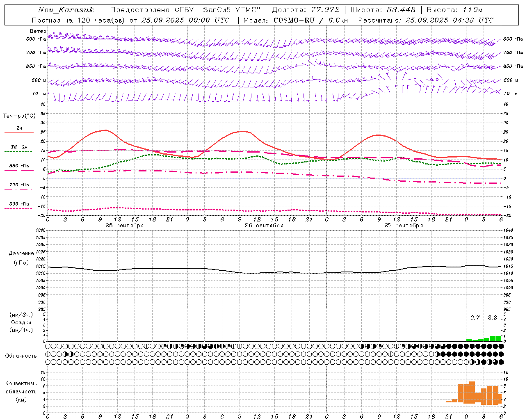Click the forecast start 25.09.2025 00:00 UTC

pyautogui.click(x=185, y=20)
